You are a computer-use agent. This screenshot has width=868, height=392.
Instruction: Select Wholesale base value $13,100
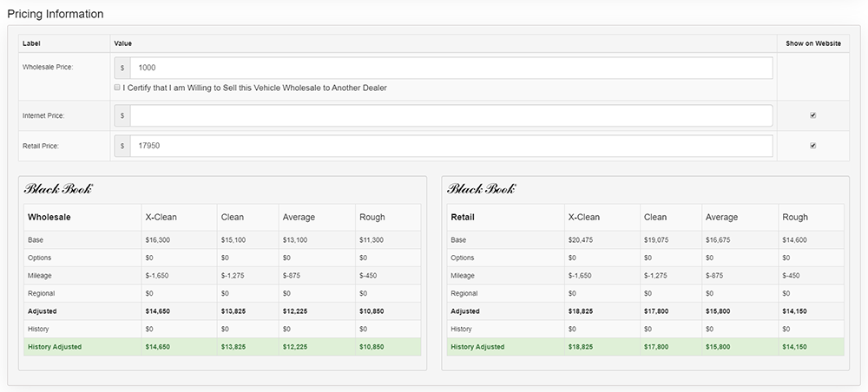tap(293, 240)
